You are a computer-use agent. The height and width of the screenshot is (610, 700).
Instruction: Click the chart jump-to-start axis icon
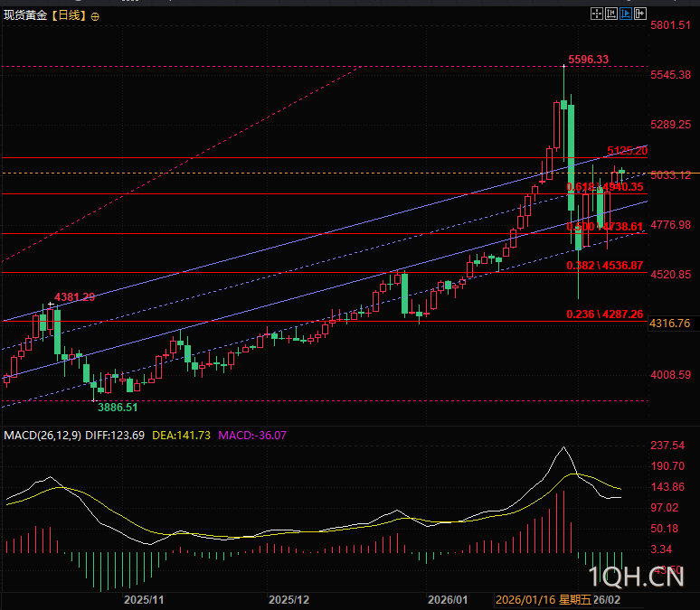[x=611, y=14]
